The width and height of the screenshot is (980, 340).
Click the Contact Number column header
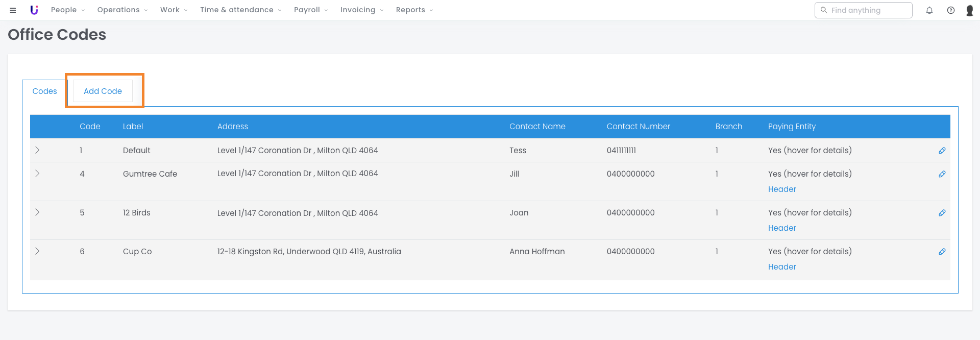tap(639, 127)
